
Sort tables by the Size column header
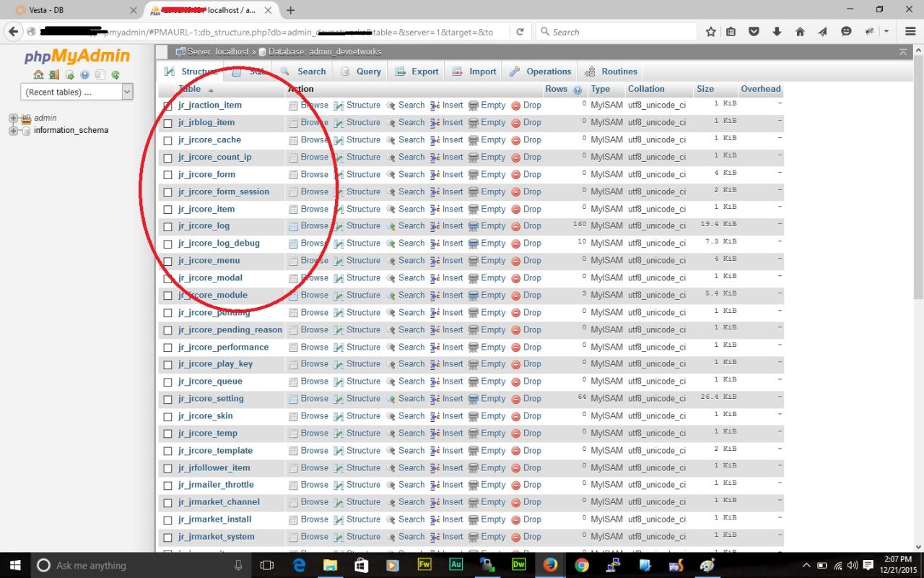[705, 89]
